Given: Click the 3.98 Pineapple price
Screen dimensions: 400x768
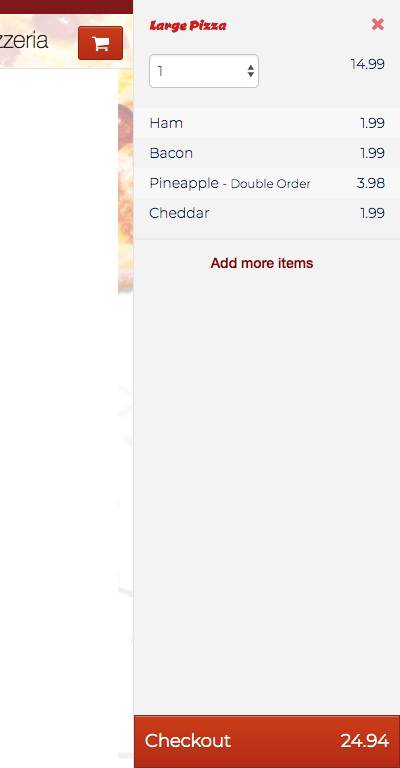Looking at the screenshot, I should pos(371,183).
